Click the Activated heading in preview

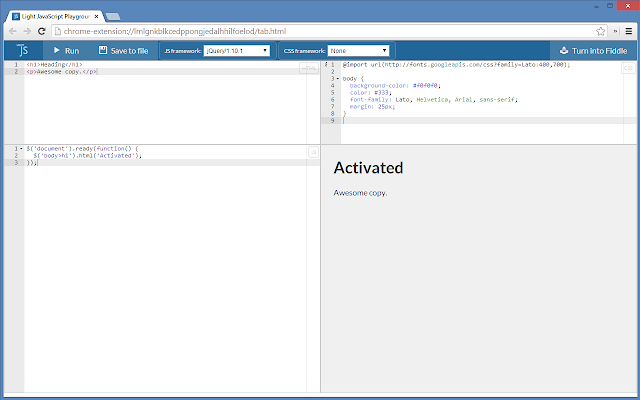click(x=368, y=168)
